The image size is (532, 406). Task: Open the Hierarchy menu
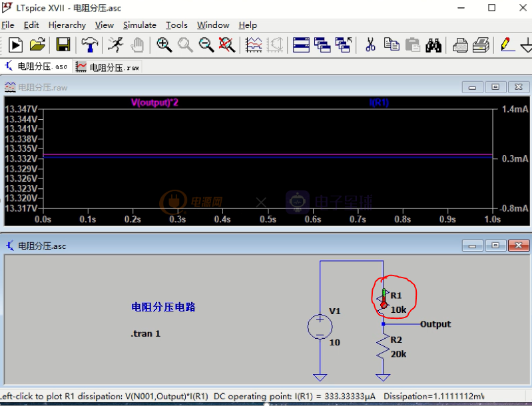coord(67,25)
